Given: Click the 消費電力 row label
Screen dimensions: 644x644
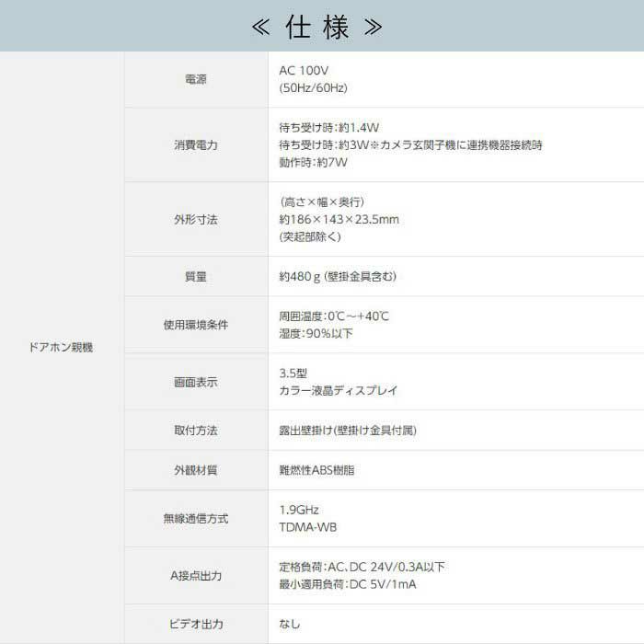Looking at the screenshot, I should [x=196, y=145].
